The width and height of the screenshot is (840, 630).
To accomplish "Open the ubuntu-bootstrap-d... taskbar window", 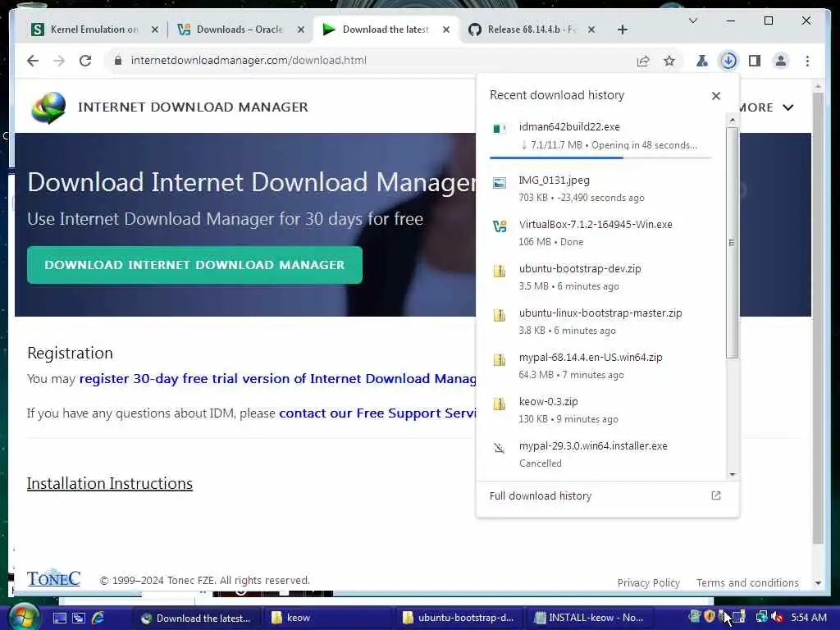I will 461,618.
